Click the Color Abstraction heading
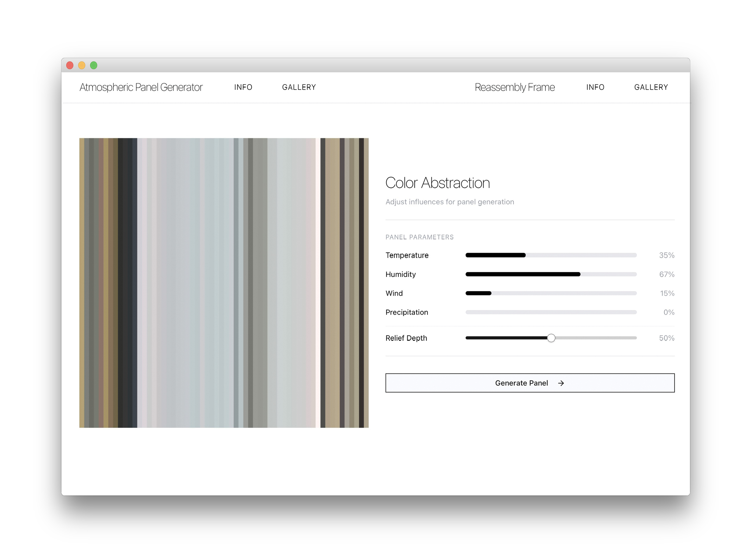The height and width of the screenshot is (544, 756). (437, 183)
